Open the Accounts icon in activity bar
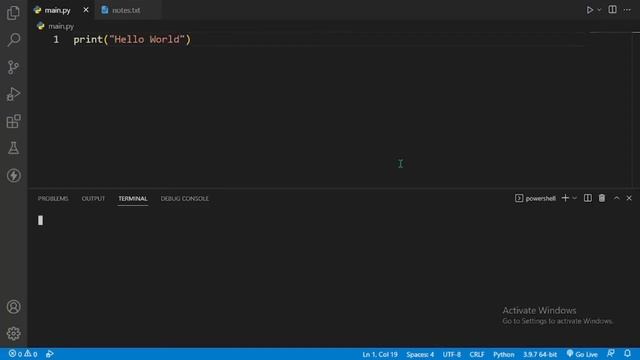640x360 pixels. click(13, 307)
